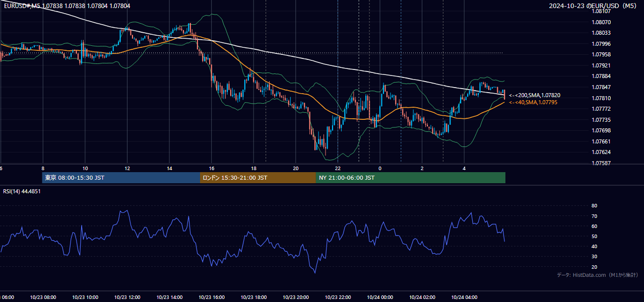Screen dimensions: 644x302
Task: Click RSI scale value 30
Action: point(594,257)
